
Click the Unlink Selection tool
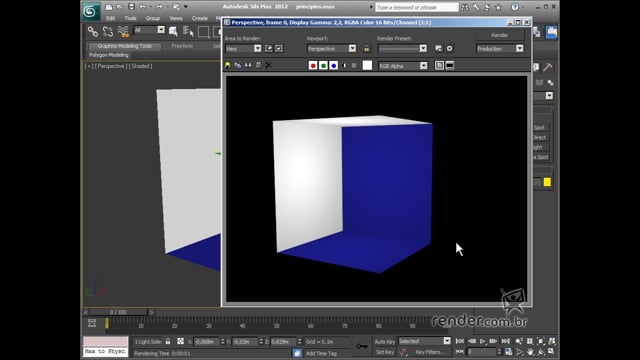tap(108, 31)
